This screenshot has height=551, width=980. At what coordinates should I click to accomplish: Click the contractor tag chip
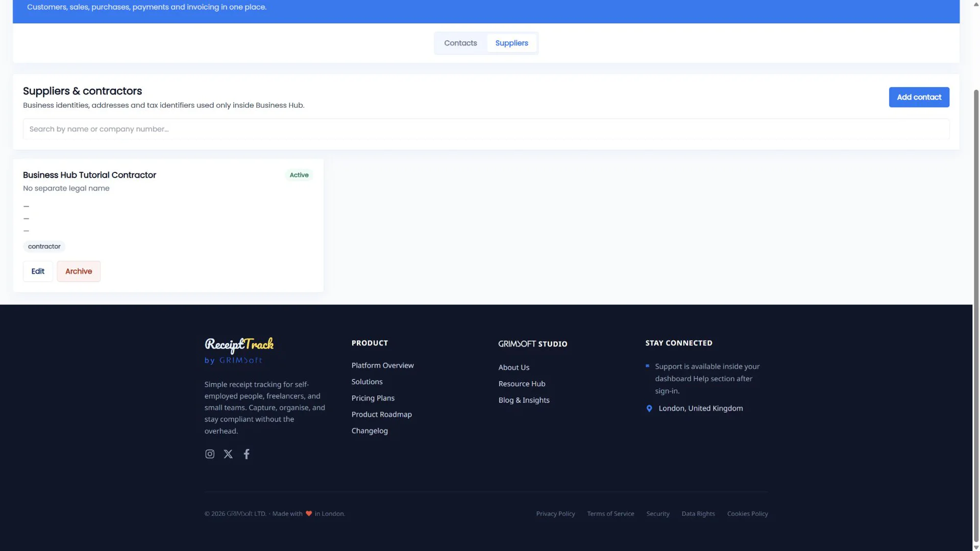(x=44, y=246)
